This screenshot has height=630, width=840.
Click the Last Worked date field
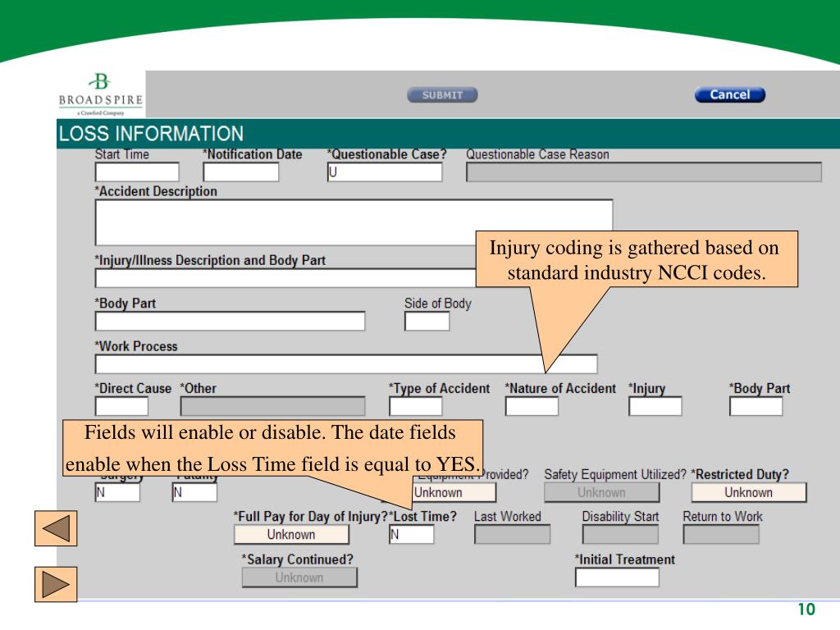click(512, 534)
